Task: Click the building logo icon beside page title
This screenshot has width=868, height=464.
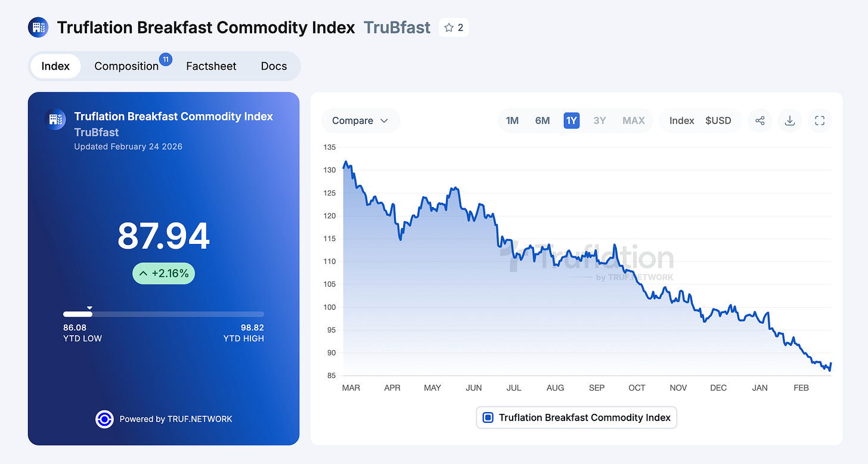Action: [x=38, y=27]
